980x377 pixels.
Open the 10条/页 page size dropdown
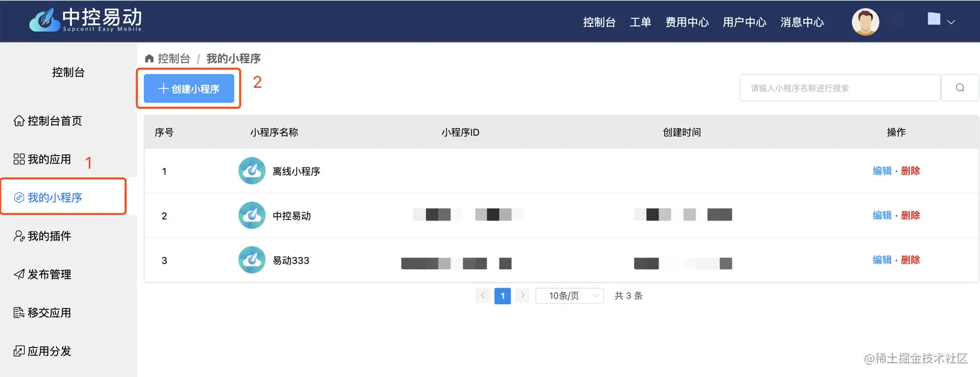570,296
